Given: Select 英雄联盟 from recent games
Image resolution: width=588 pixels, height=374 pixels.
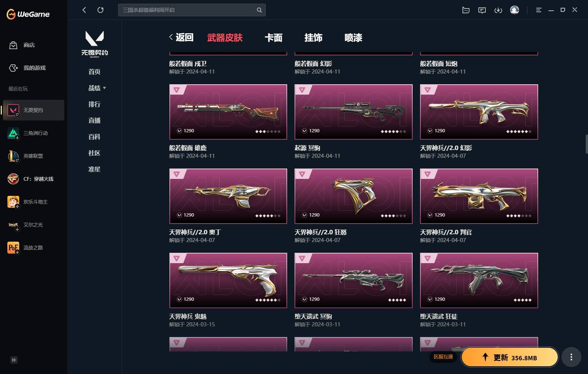Looking at the screenshot, I should click(x=34, y=156).
